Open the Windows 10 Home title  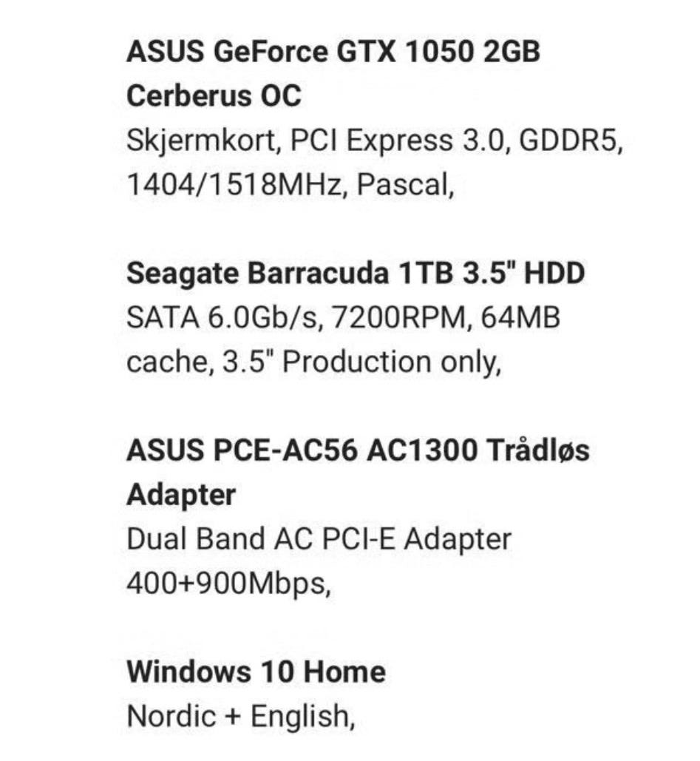coord(256,672)
